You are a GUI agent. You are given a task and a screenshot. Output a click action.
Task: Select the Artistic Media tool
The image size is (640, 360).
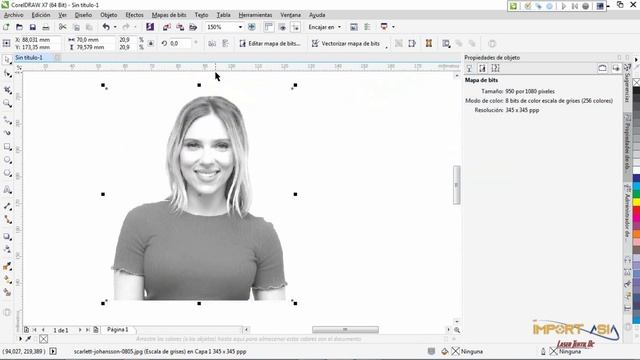pos(7,133)
